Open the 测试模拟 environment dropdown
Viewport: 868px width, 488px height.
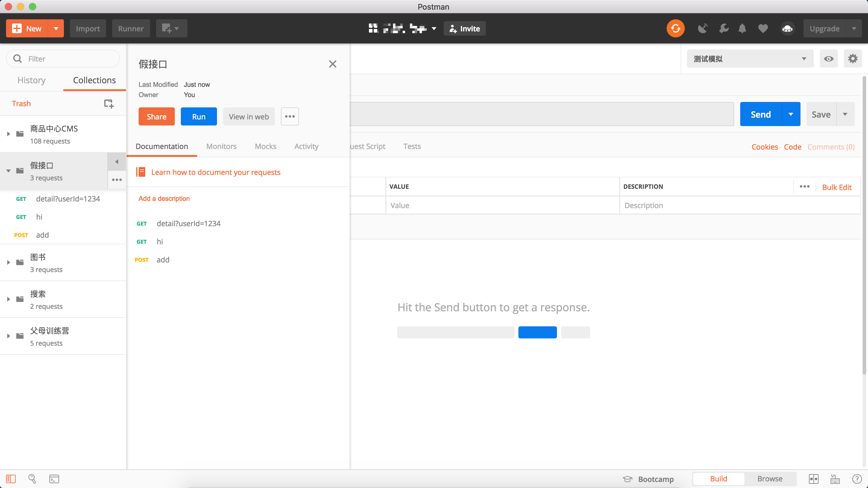tap(750, 59)
